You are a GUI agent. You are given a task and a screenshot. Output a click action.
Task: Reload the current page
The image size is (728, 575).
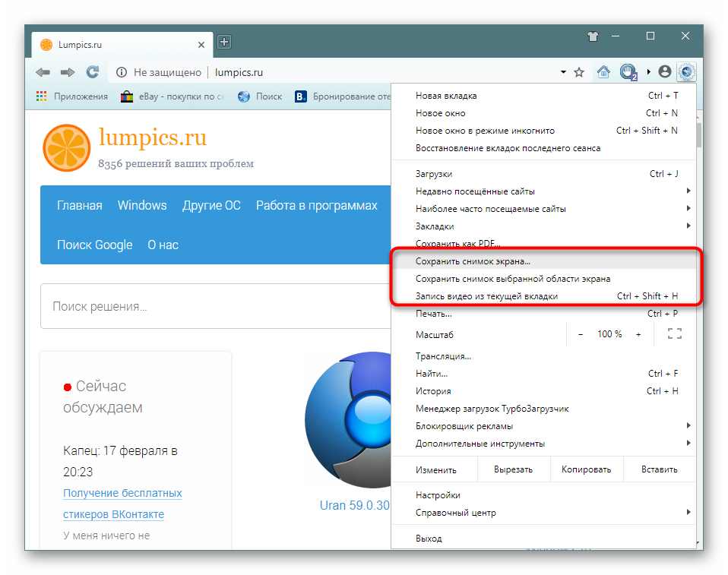pyautogui.click(x=92, y=72)
